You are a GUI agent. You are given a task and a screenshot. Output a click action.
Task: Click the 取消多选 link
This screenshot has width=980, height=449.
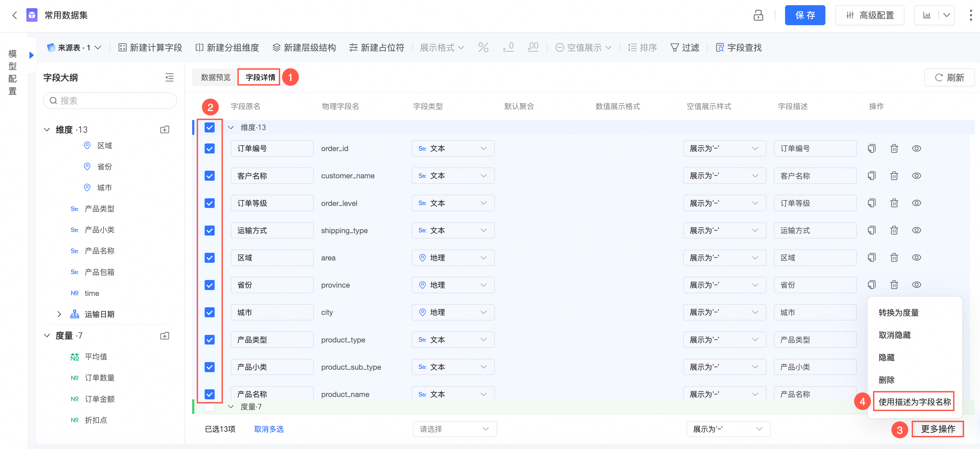268,429
